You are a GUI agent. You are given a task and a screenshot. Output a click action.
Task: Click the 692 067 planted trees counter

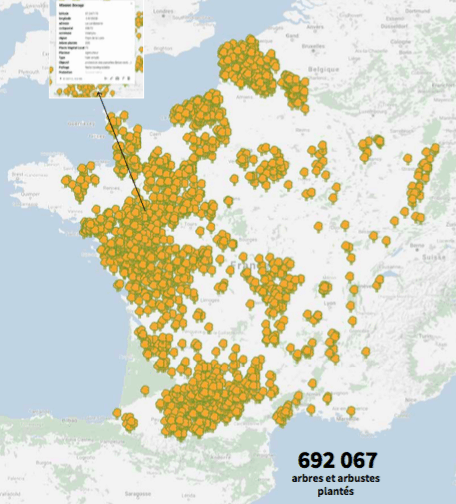pyautogui.click(x=337, y=460)
